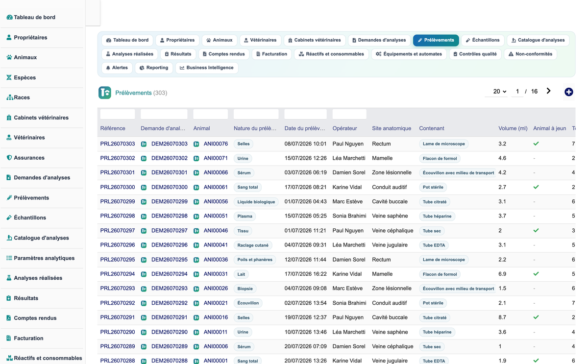Open the Équipements et automates tab

[x=409, y=54]
